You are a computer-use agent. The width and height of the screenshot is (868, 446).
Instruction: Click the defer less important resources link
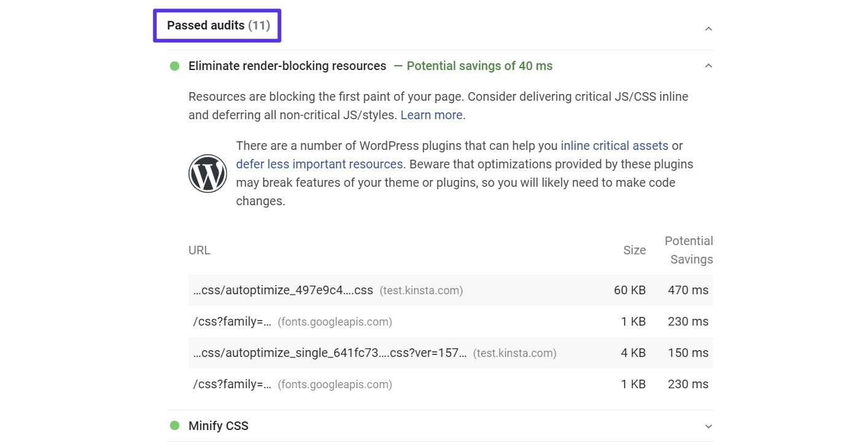click(x=319, y=164)
